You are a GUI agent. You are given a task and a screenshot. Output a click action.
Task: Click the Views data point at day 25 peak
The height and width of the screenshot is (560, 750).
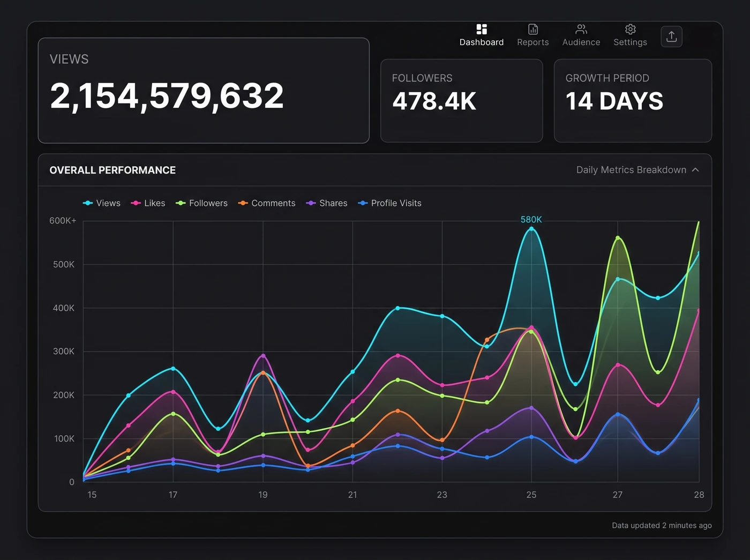tap(531, 229)
